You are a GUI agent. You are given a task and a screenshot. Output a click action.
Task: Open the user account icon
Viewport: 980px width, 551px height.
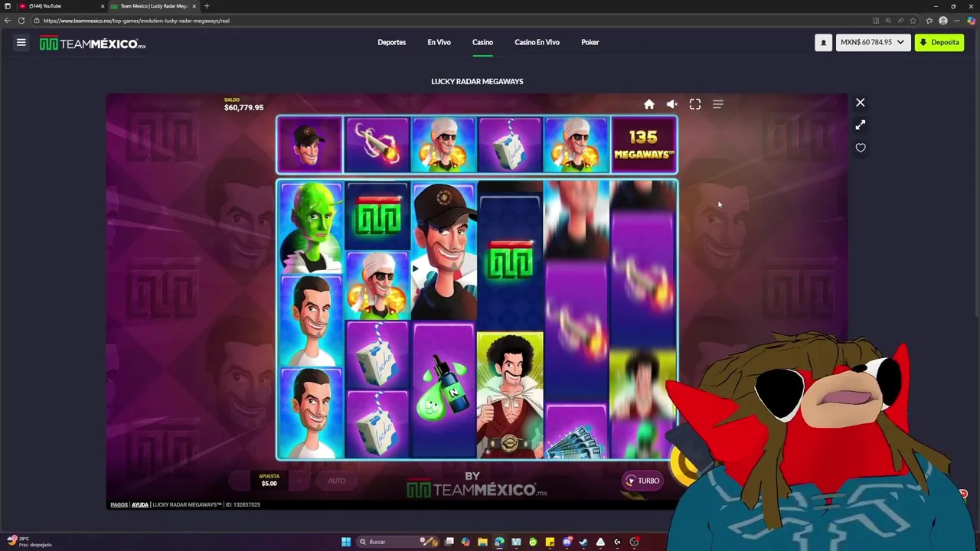(824, 43)
